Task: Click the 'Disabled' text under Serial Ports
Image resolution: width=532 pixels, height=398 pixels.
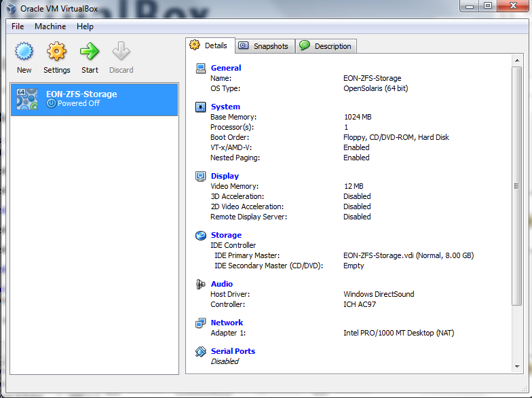Action: pos(225,361)
